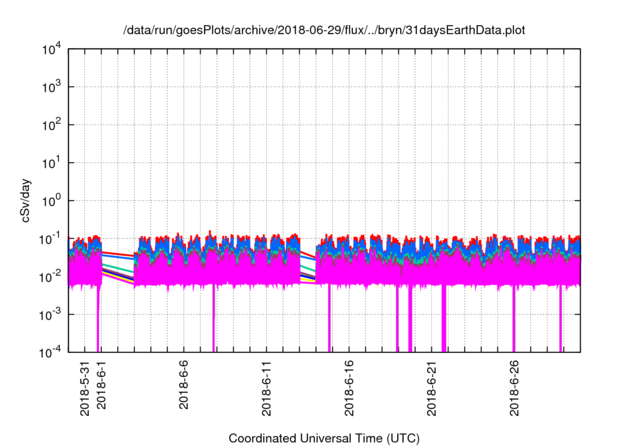Image resolution: width=640 pixels, height=448 pixels.
Task: Click the 2018-6-26 date label
Action: tap(514, 388)
